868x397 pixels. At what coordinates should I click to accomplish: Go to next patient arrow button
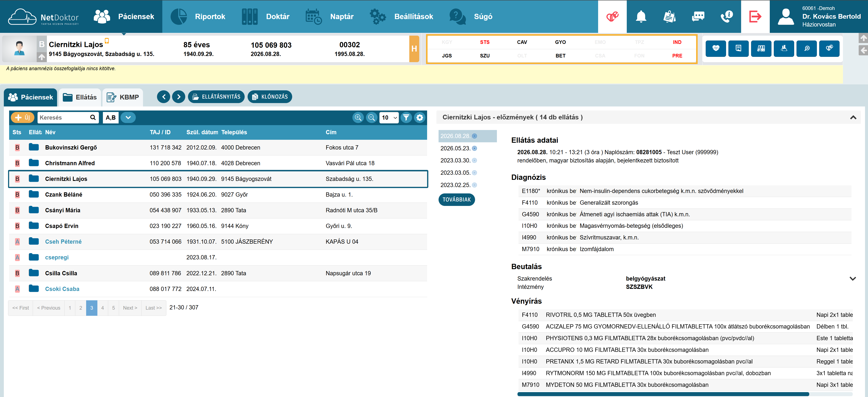pyautogui.click(x=179, y=97)
